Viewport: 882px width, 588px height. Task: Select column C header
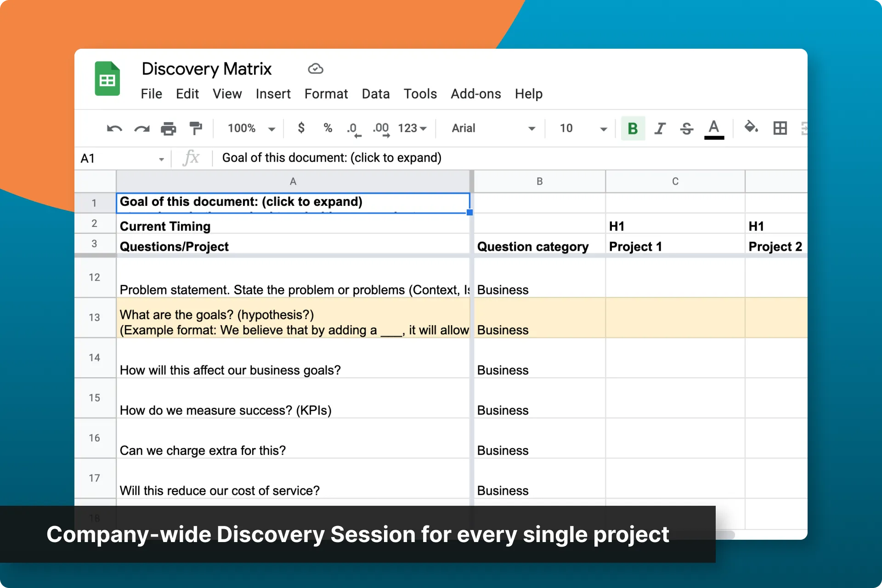click(x=675, y=181)
